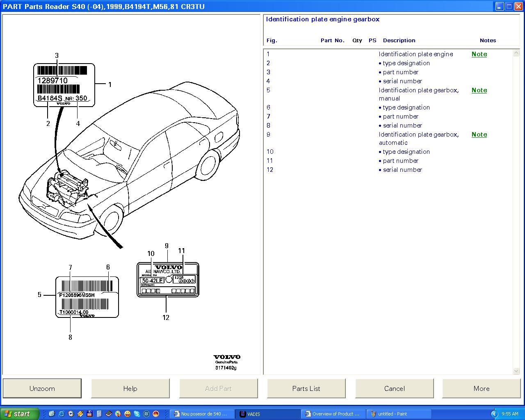
Task: Expand hidden system tray icons arrow
Action: pyautogui.click(x=494, y=414)
